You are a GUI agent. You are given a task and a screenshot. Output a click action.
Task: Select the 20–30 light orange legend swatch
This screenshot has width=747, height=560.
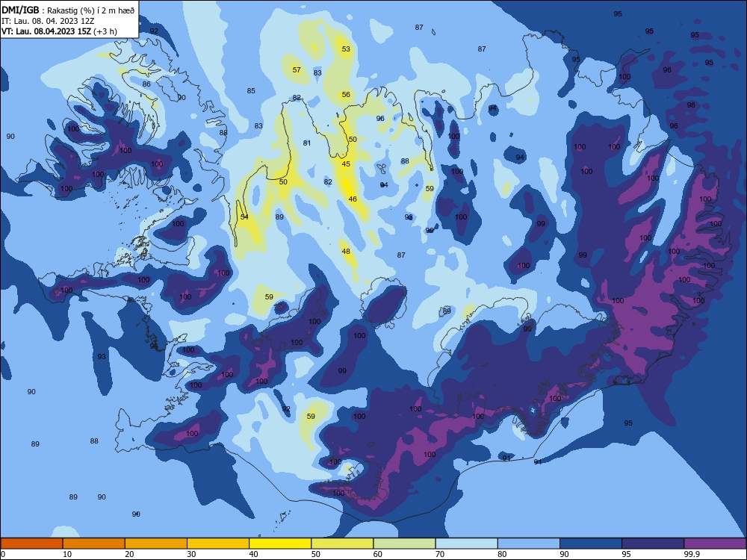156,544
